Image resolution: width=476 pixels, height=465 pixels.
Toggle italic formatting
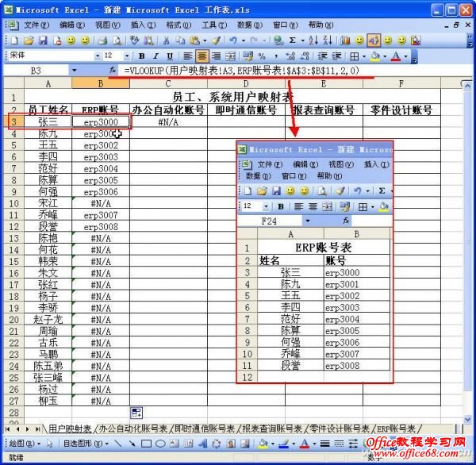155,56
